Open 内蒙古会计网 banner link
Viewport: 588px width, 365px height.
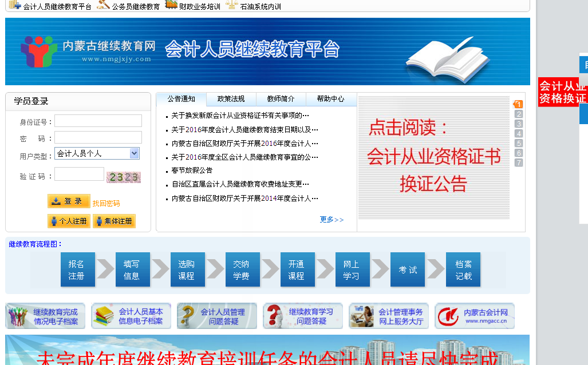coord(475,316)
